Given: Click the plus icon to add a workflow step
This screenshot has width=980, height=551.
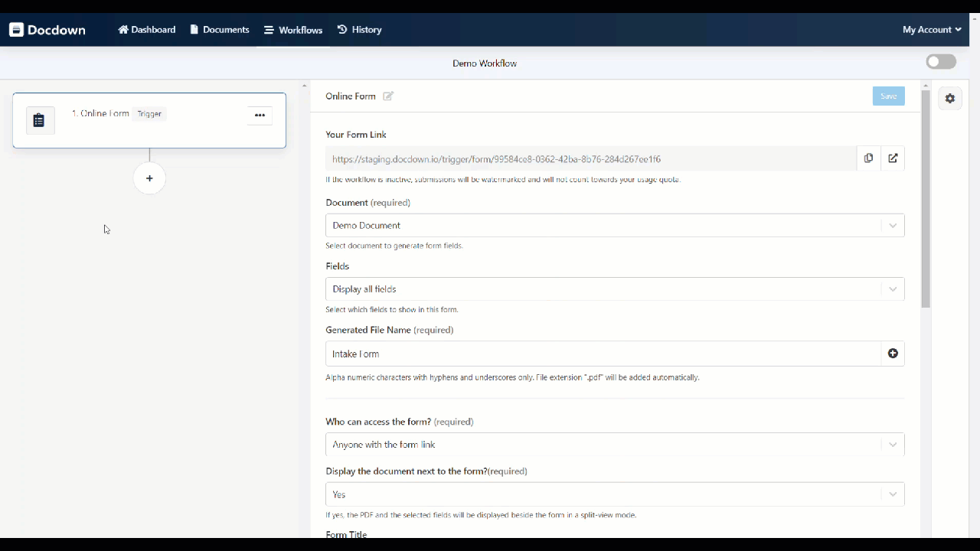Looking at the screenshot, I should pyautogui.click(x=149, y=178).
